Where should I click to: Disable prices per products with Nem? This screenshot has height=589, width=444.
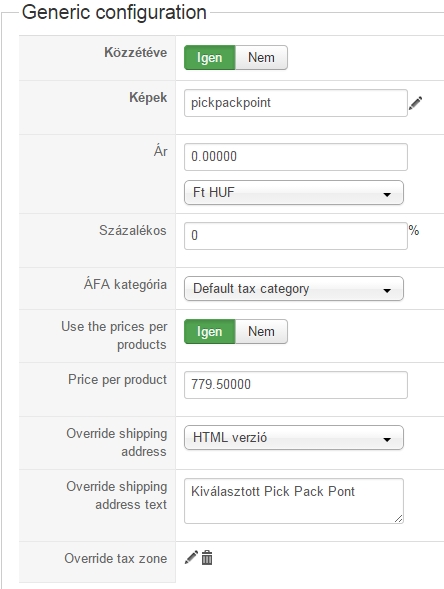click(x=261, y=332)
